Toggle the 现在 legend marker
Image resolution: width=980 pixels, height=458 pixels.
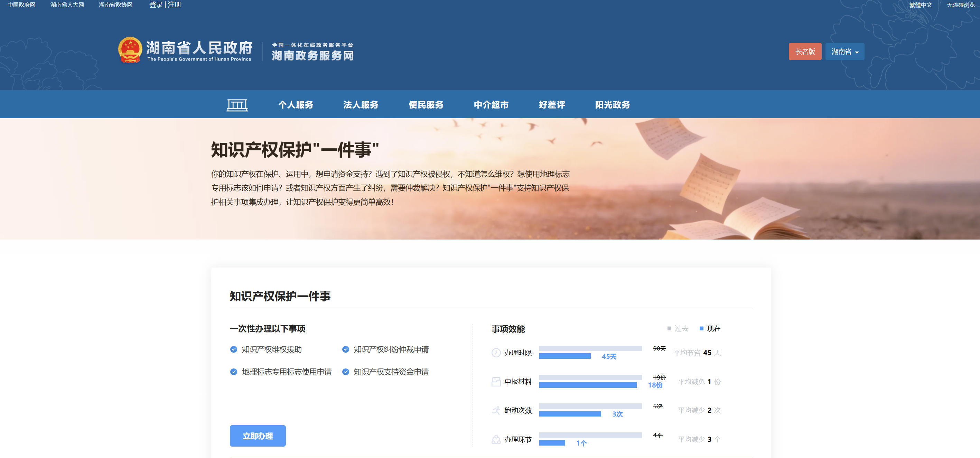click(701, 328)
